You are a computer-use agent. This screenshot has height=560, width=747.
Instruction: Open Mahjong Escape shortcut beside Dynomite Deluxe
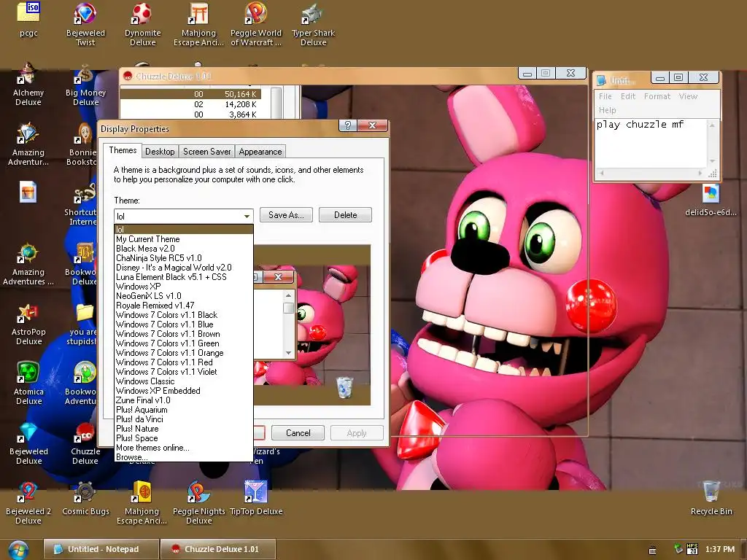pyautogui.click(x=198, y=24)
